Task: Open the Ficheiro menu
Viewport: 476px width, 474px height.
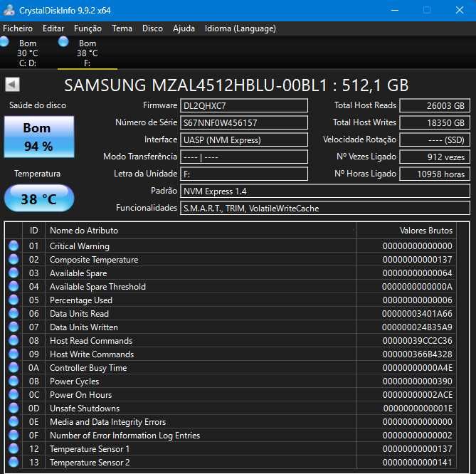Action: pos(18,28)
